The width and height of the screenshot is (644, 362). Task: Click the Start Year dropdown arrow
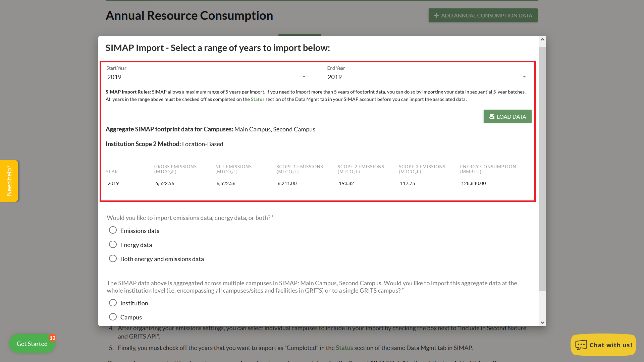coord(304,77)
